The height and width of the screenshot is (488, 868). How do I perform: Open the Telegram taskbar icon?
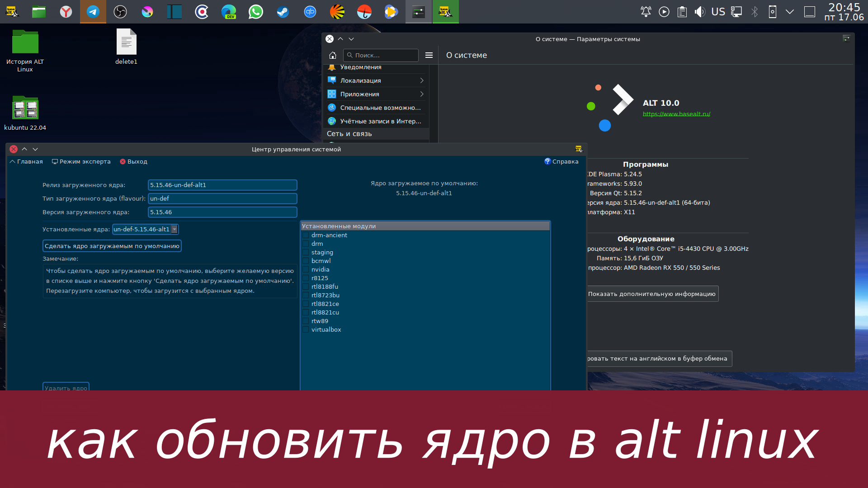click(93, 12)
